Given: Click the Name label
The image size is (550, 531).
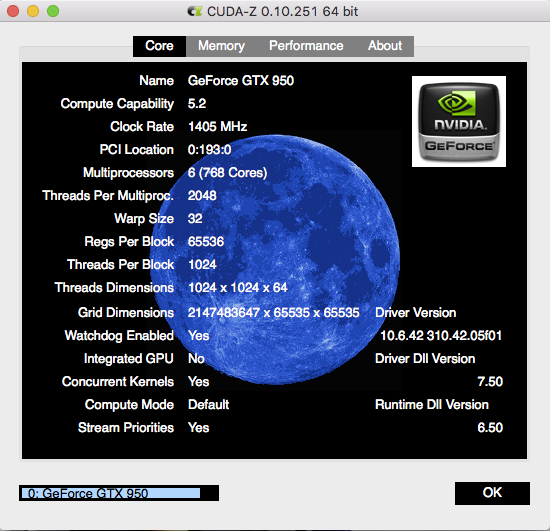Looking at the screenshot, I should click(156, 81).
